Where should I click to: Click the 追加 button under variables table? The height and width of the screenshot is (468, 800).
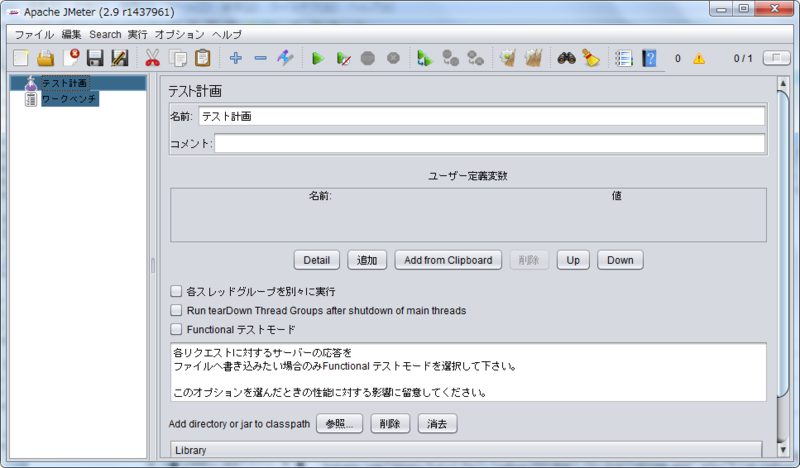click(x=367, y=260)
